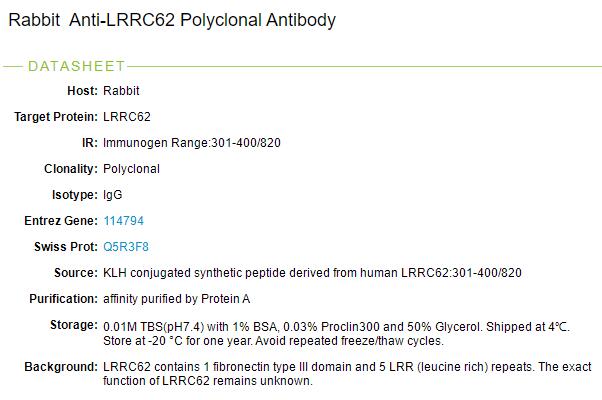Open the Swiss Prot link Q5R3F8

(126, 247)
